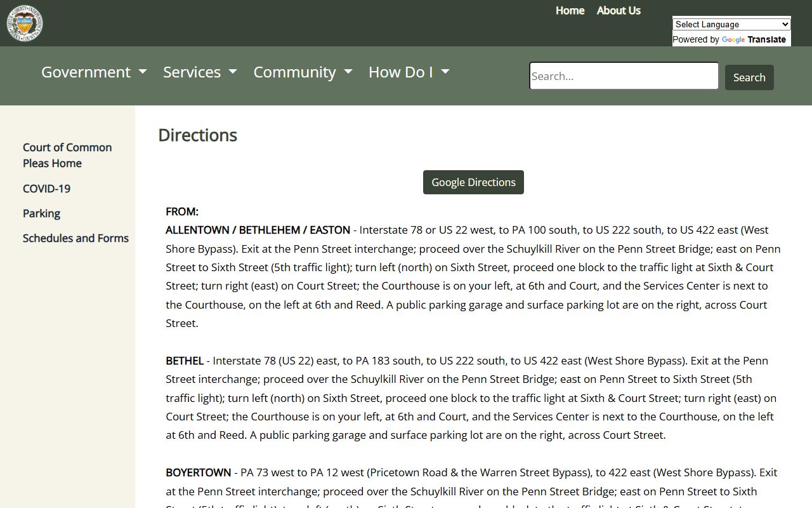The height and width of the screenshot is (508, 812).
Task: Click the Google Translate logo link
Action: 754,39
